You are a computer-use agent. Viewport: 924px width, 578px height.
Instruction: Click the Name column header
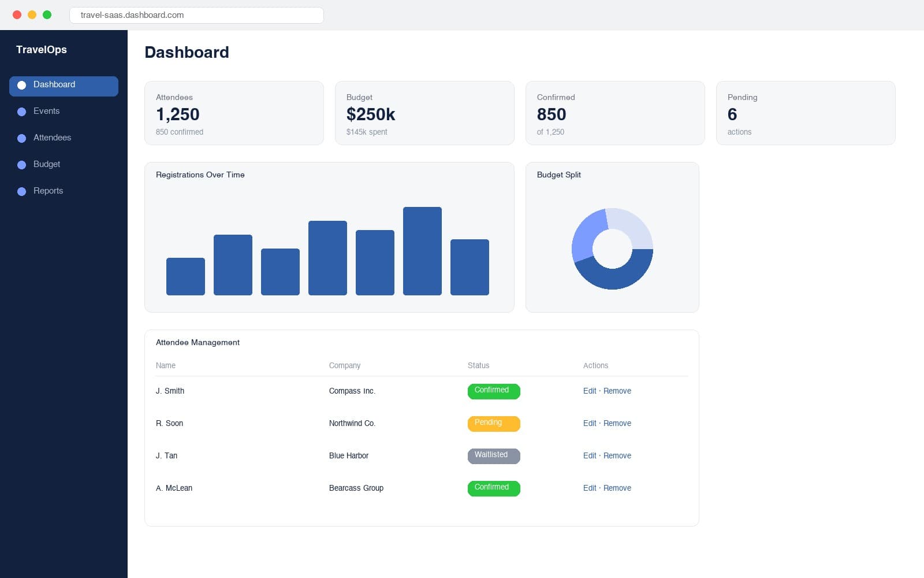[166, 365]
